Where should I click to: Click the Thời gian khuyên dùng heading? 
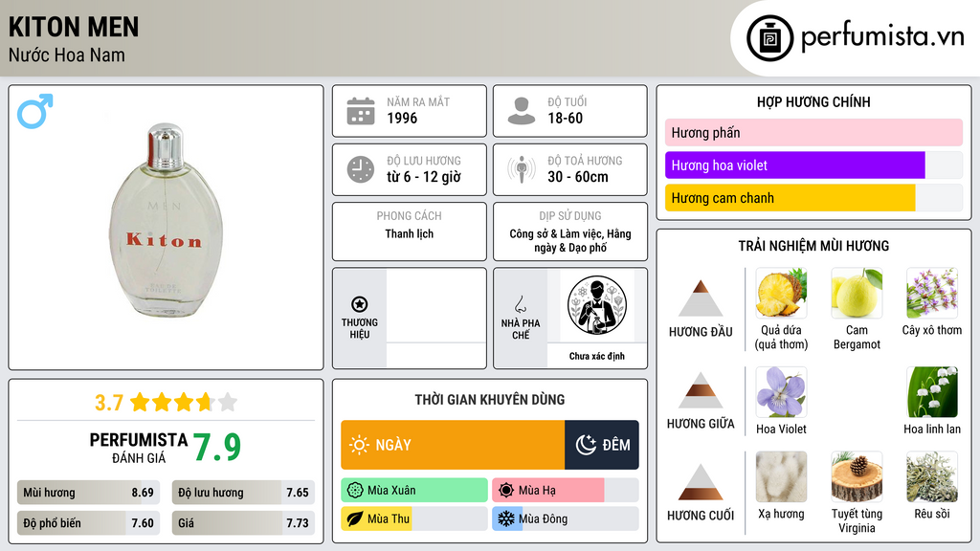point(490,400)
